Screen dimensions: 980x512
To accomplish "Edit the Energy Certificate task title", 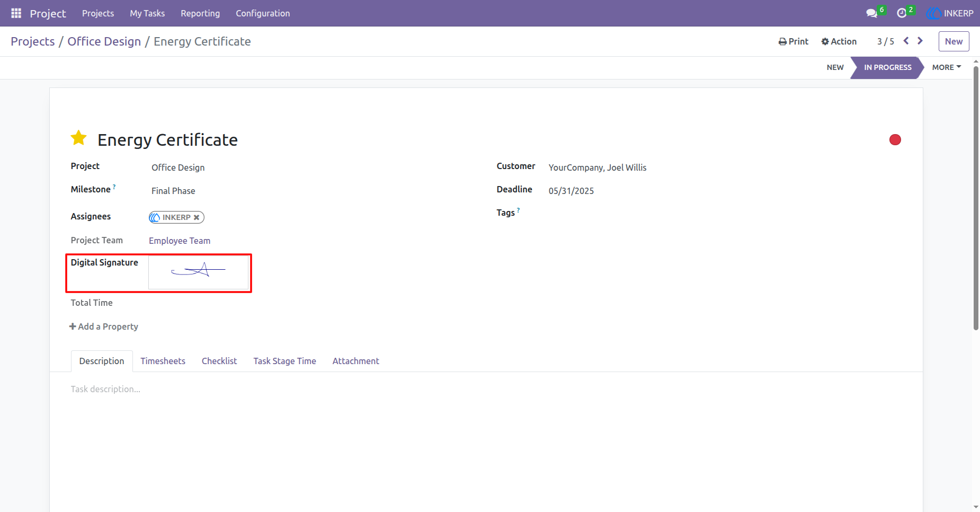I will pyautogui.click(x=167, y=140).
